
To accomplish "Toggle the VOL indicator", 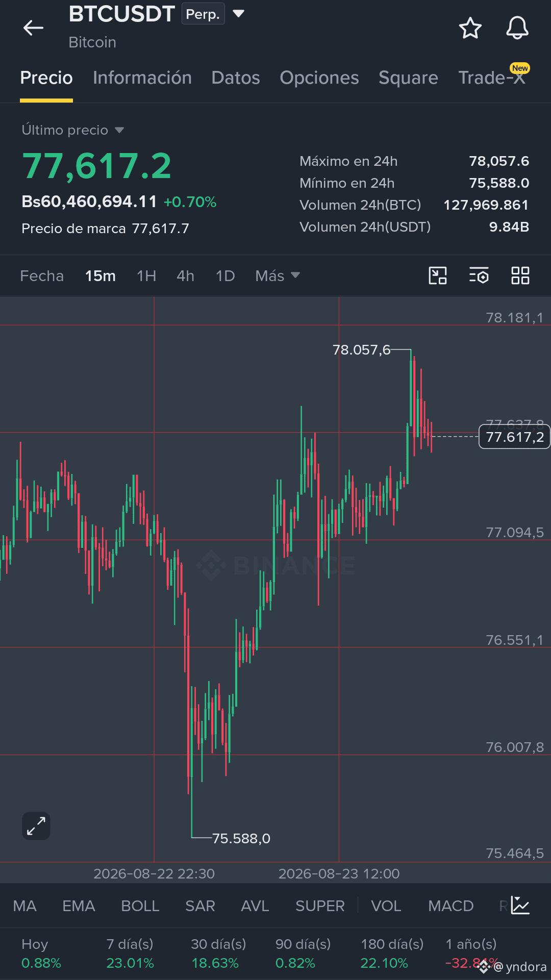I will [386, 906].
